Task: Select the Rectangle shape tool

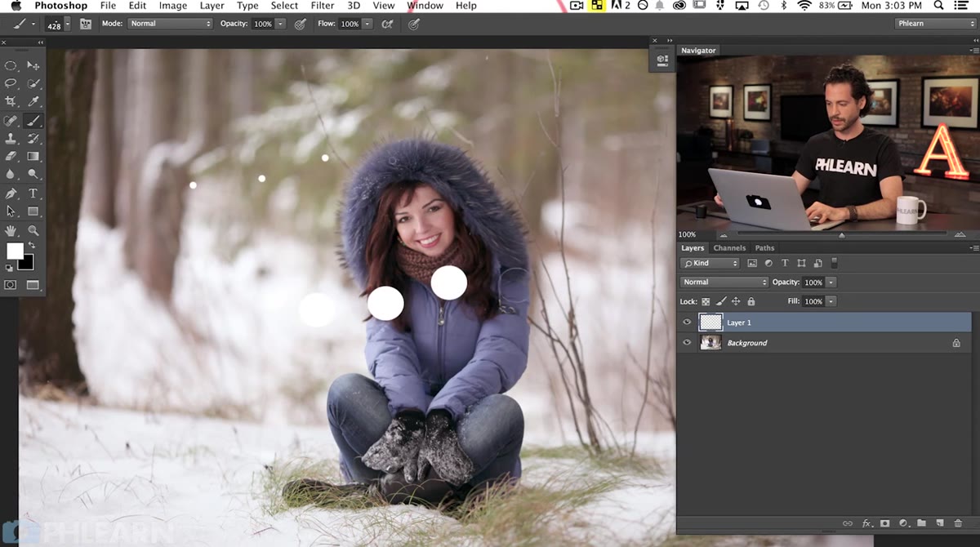Action: point(33,211)
